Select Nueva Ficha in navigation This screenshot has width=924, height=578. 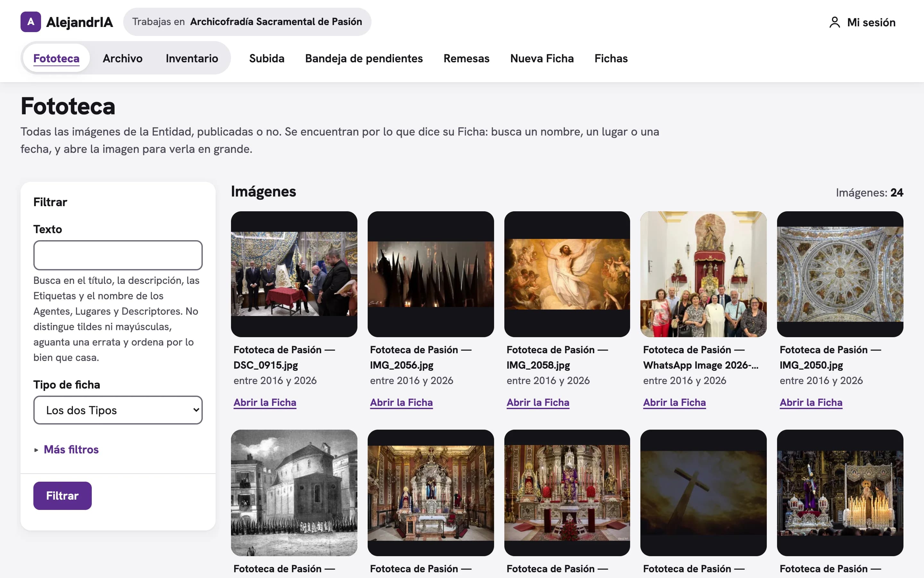542,58
